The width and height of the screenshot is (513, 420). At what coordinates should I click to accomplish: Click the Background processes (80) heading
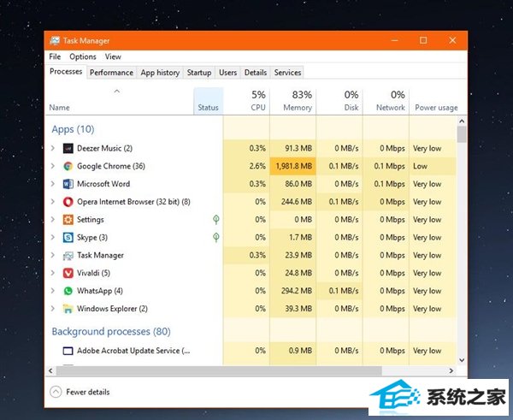point(111,332)
